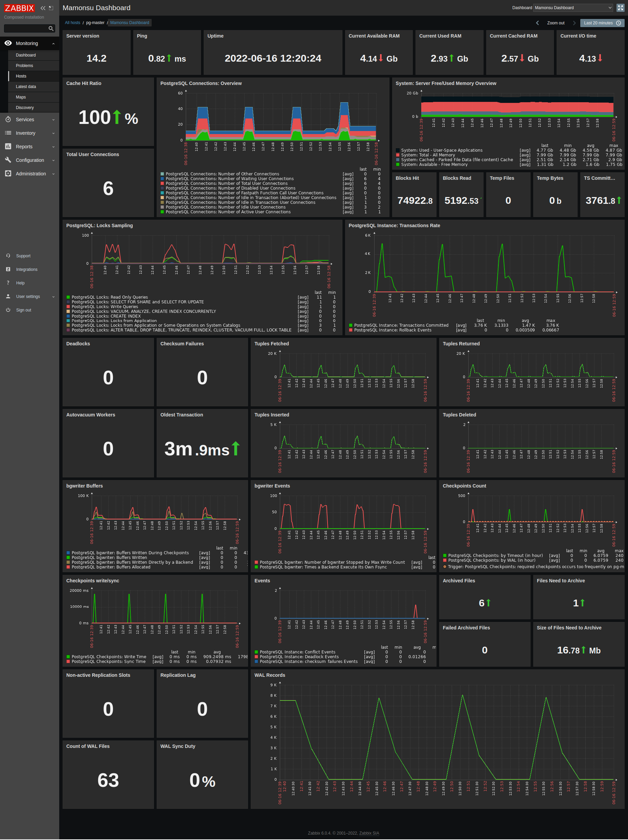The image size is (628, 840).
Task: Click the Current Used RAM 2.93 Gb value
Action: (449, 59)
